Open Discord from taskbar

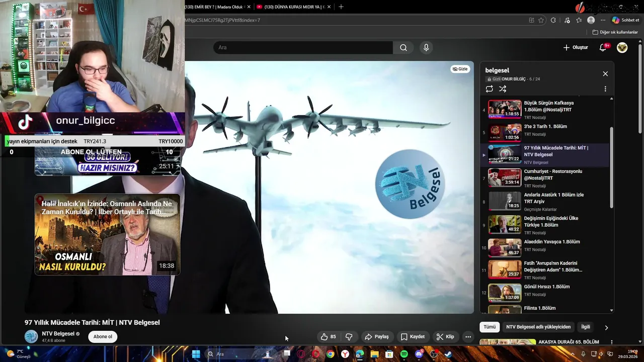419,354
